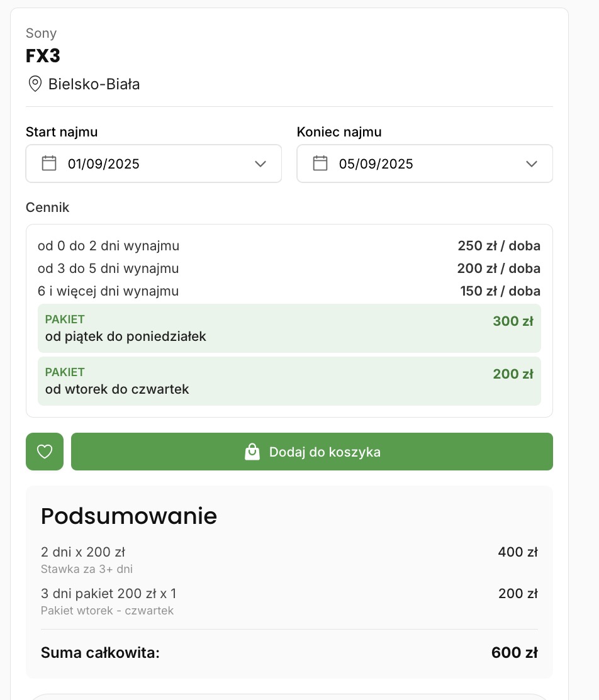Select the piątek do poniedziałek package
Viewport: 599px width, 700px height.
coord(289,328)
